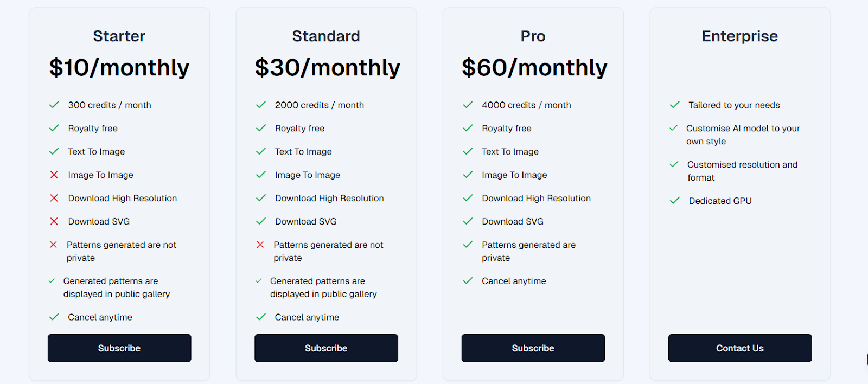Click Pro's Patterns generated are private text
868x384 pixels.
pos(529,251)
